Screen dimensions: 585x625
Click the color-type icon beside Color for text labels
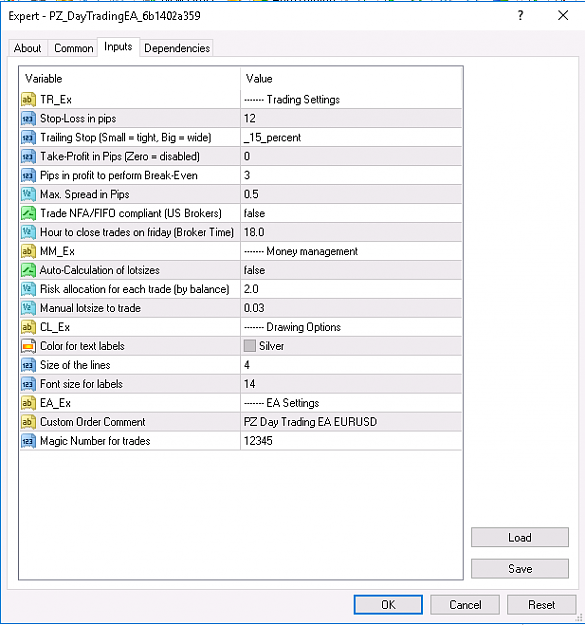(x=28, y=346)
